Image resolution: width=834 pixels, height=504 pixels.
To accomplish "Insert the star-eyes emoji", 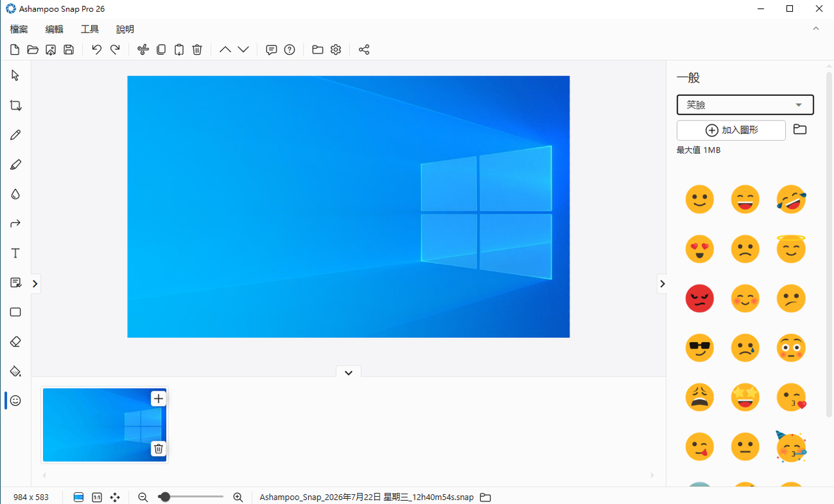I will tap(745, 397).
